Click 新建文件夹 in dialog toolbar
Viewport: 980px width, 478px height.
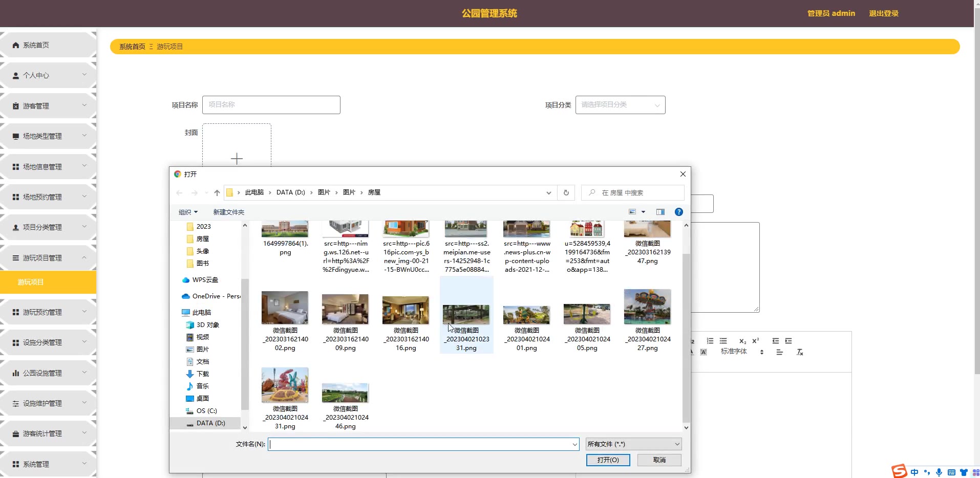(229, 212)
